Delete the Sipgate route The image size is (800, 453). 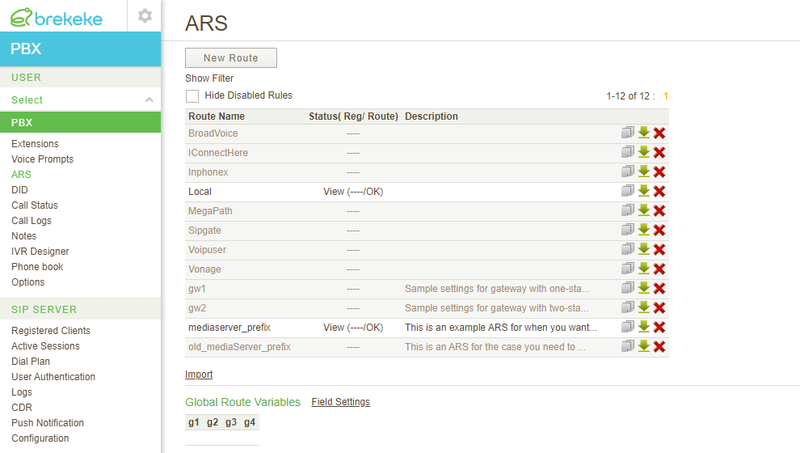(x=659, y=230)
